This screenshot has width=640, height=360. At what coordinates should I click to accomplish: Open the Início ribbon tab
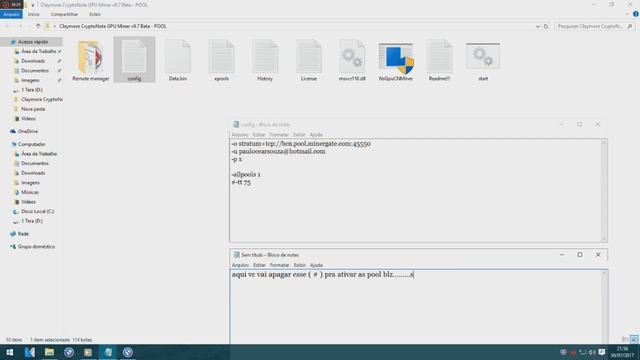(x=34, y=14)
